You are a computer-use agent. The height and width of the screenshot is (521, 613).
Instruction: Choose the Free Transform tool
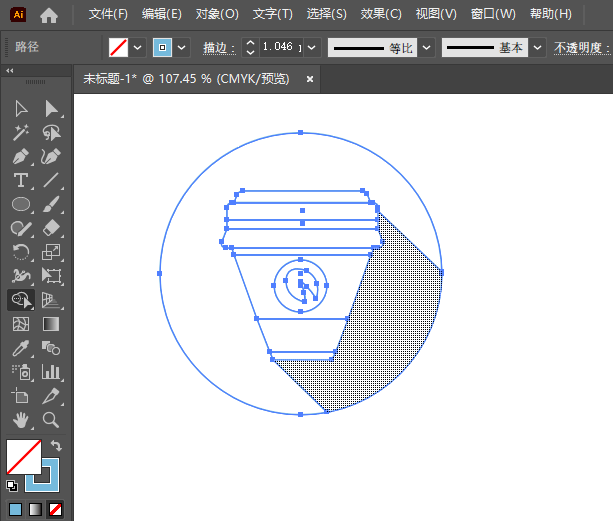click(51, 276)
